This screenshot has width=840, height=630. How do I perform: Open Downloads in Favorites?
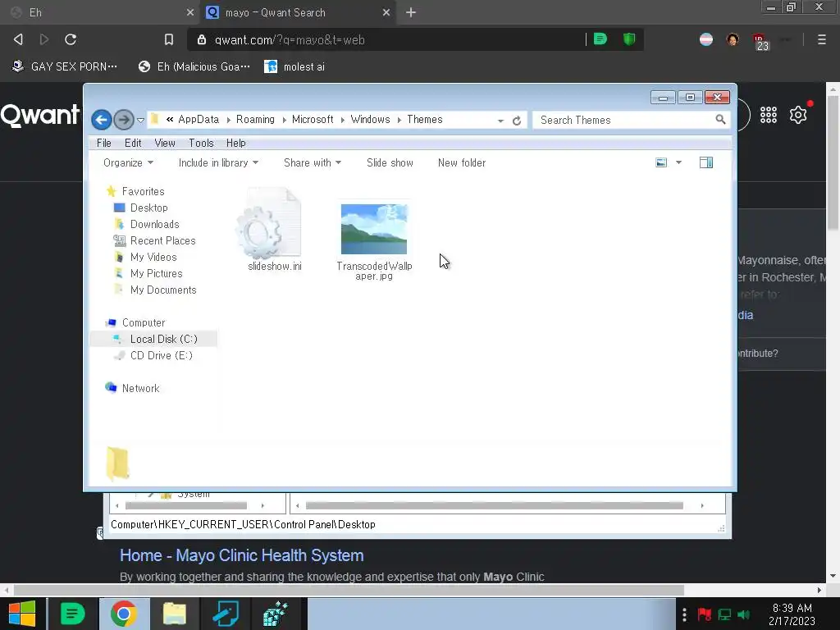pos(154,225)
